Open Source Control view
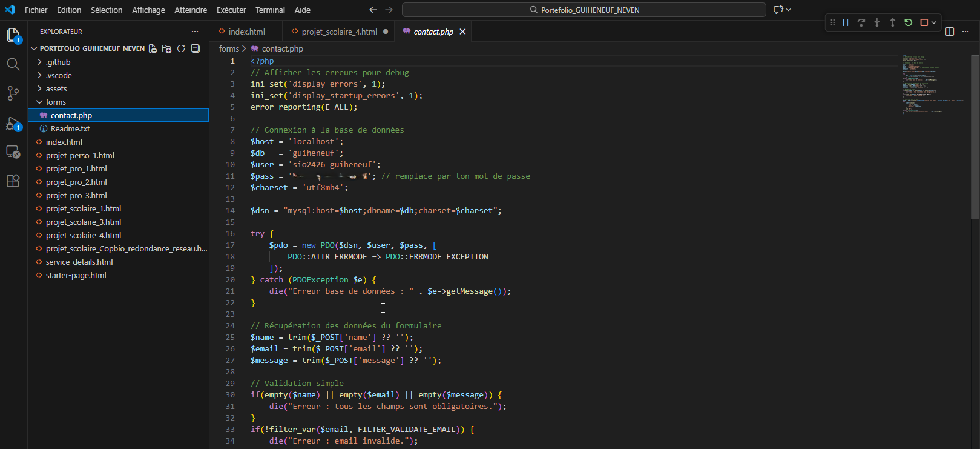The width and height of the screenshot is (980, 449). point(13,93)
